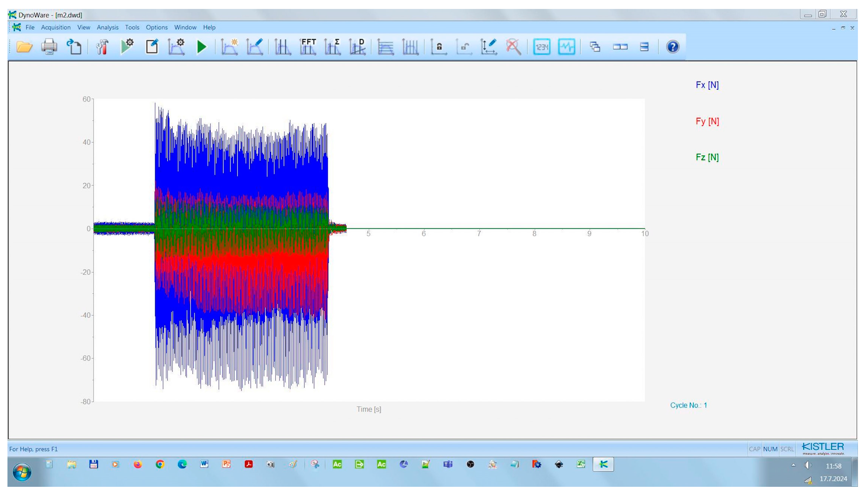868x498 pixels.
Task: Click the Help question mark icon
Action: click(673, 47)
